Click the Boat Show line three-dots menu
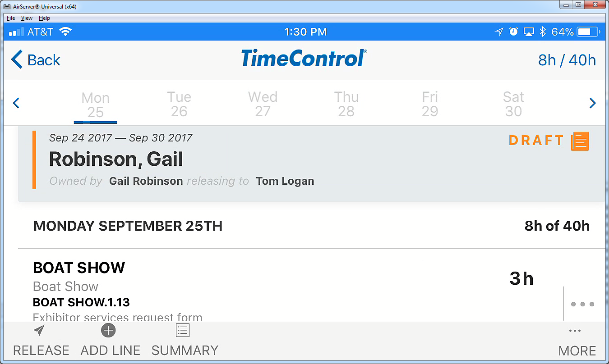609x364 pixels. tap(582, 304)
